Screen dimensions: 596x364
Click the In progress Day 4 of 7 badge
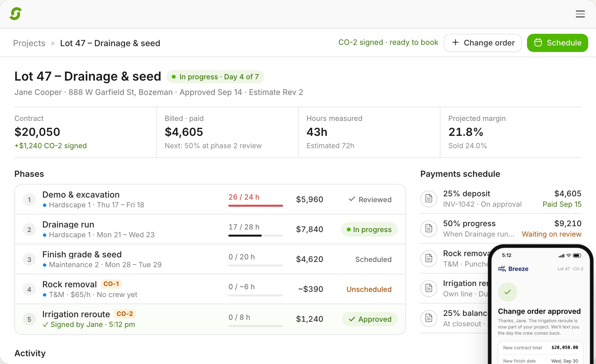[x=215, y=77]
